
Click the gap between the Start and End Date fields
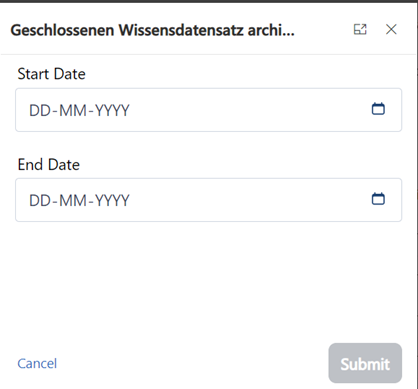[208, 144]
